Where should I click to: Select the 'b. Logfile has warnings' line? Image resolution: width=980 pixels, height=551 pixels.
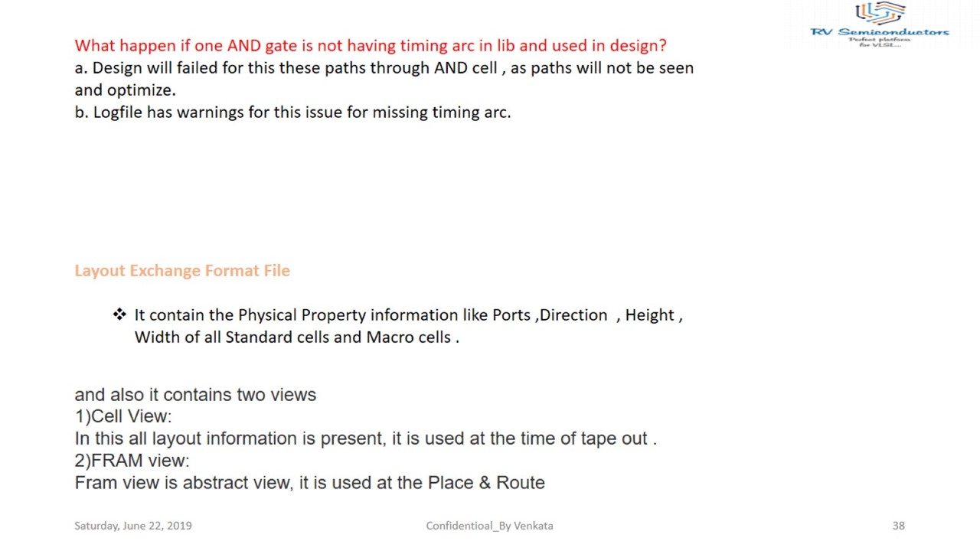tap(292, 112)
